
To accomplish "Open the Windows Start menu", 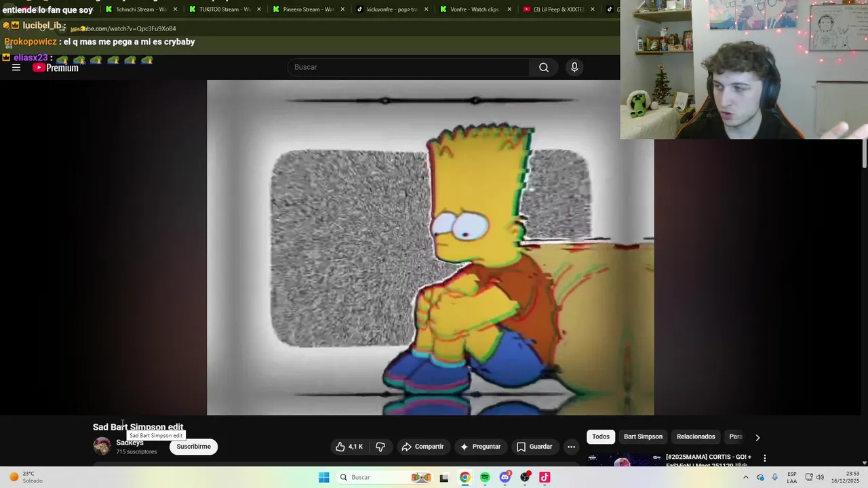I will click(x=324, y=477).
